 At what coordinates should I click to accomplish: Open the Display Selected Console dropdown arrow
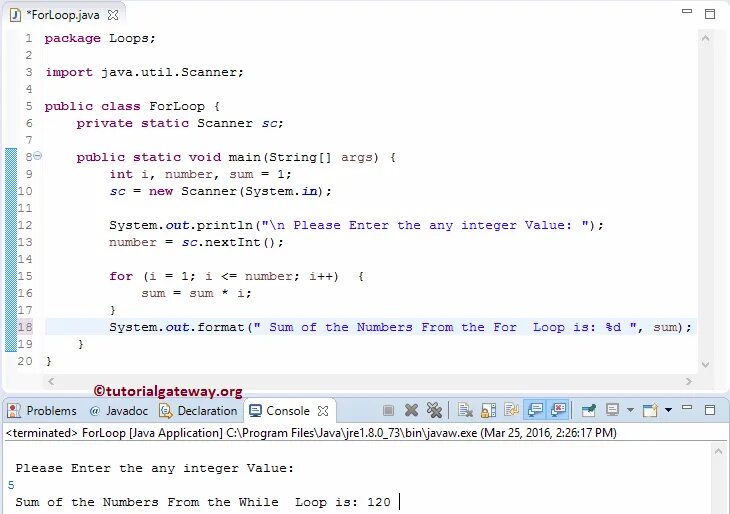click(x=630, y=410)
